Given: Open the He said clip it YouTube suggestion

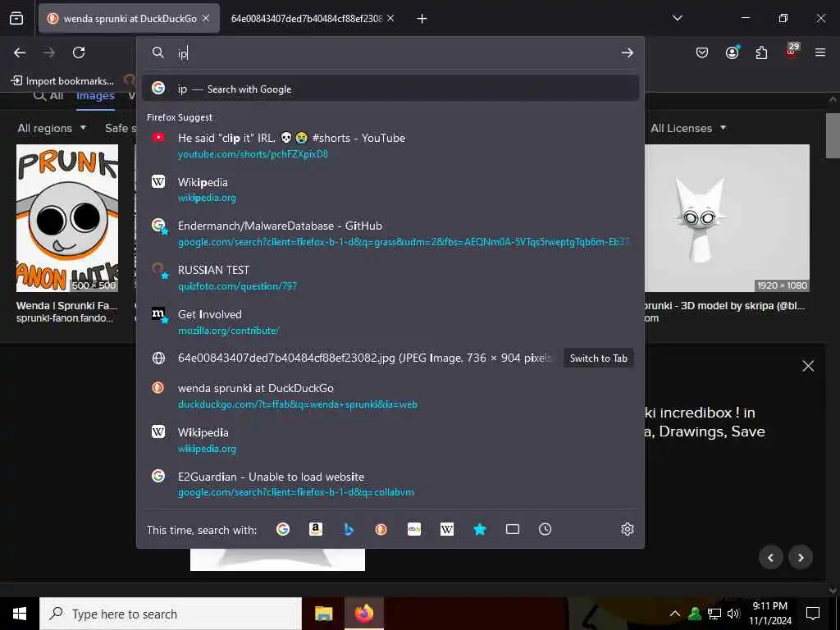Looking at the screenshot, I should [x=390, y=146].
